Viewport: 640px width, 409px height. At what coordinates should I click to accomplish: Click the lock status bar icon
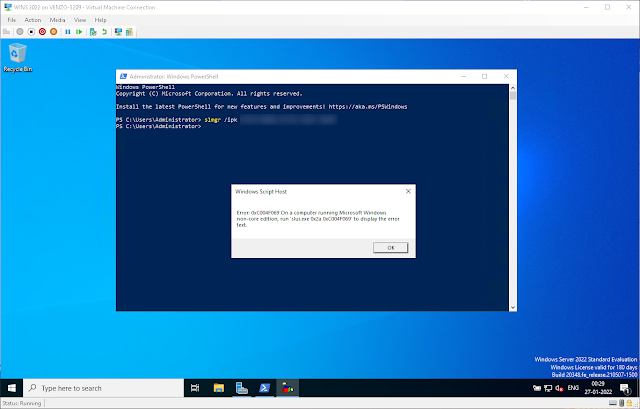click(x=629, y=403)
